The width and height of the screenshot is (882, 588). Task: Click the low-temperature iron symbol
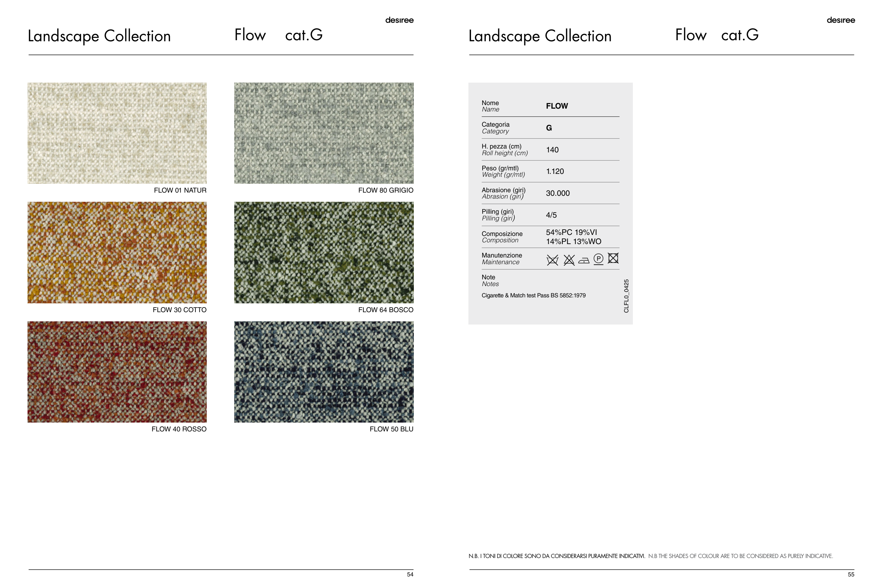[x=584, y=260]
